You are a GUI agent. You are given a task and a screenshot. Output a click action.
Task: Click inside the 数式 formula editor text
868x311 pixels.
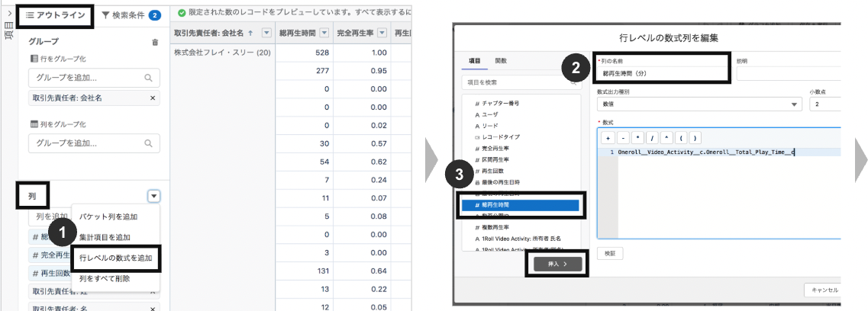pyautogui.click(x=706, y=152)
